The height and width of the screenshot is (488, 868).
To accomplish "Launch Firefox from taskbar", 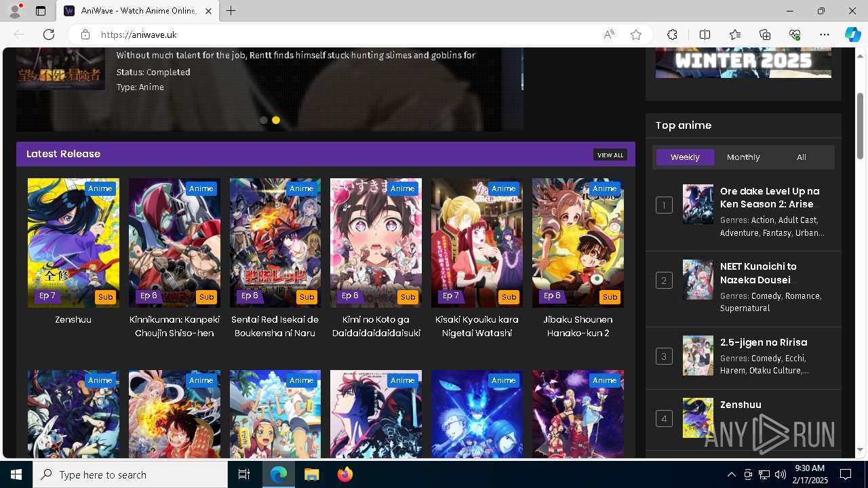I will pyautogui.click(x=344, y=474).
